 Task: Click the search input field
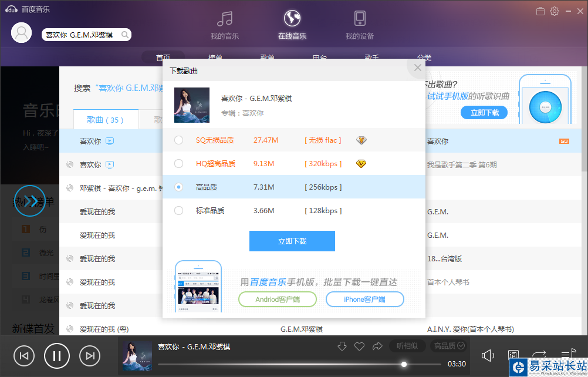(83, 35)
